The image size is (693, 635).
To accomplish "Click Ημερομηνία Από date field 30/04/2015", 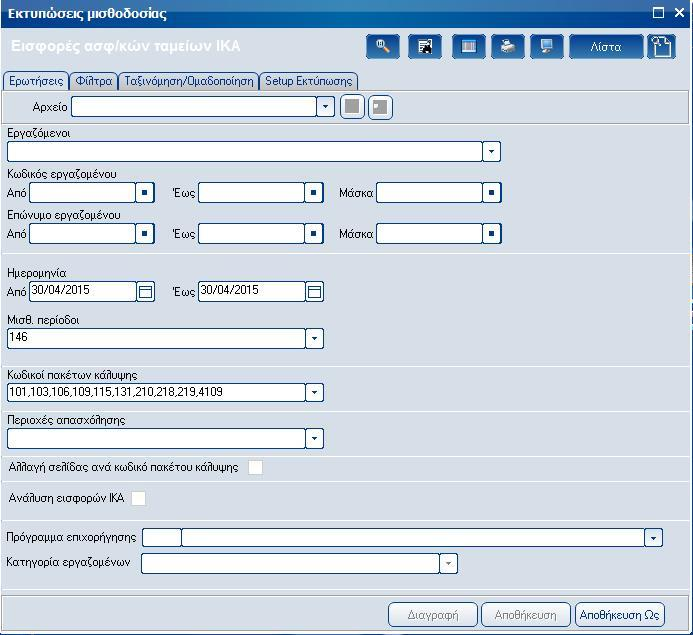I will (x=83, y=292).
